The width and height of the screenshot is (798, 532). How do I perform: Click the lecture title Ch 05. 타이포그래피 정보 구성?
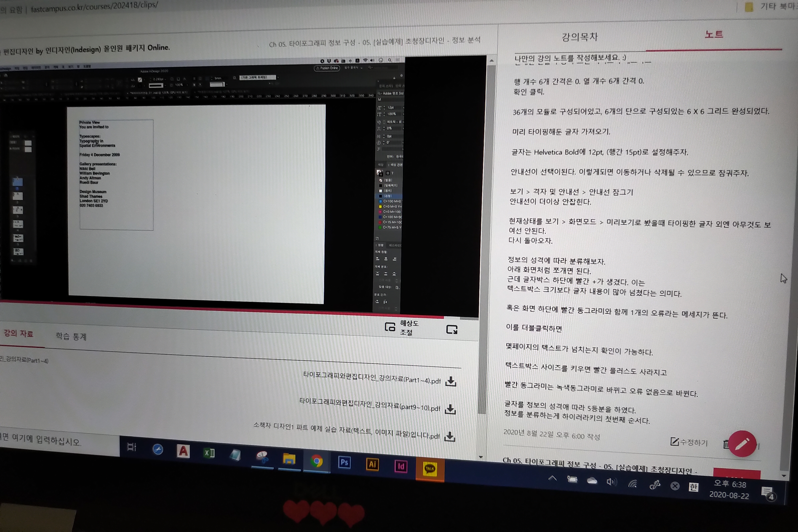coord(375,42)
